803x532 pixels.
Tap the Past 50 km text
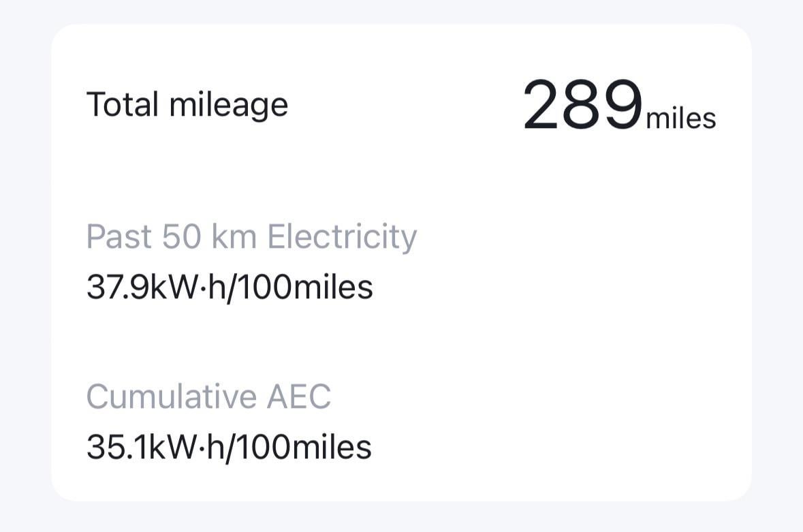pyautogui.click(x=171, y=237)
